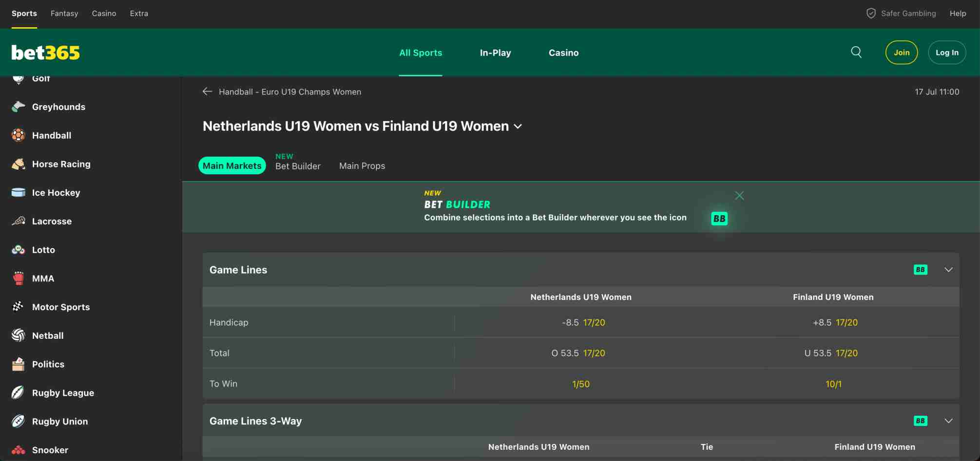
Task: Click the Handball ball icon
Action: (x=19, y=135)
